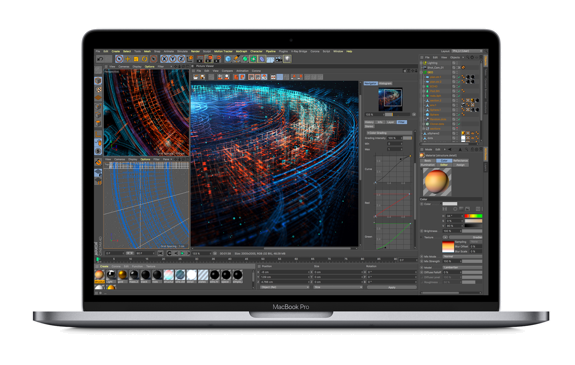Select the Scale tool
This screenshot has width=575, height=365.
pos(136,59)
